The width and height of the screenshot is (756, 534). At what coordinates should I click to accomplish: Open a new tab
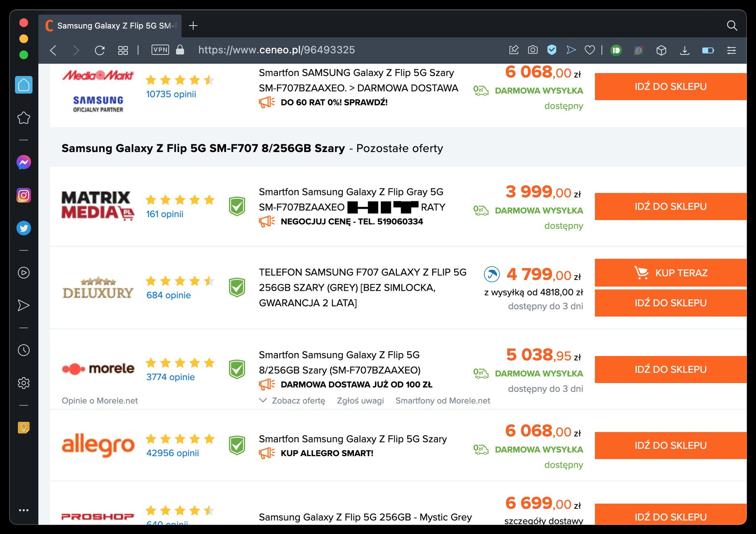coord(193,26)
